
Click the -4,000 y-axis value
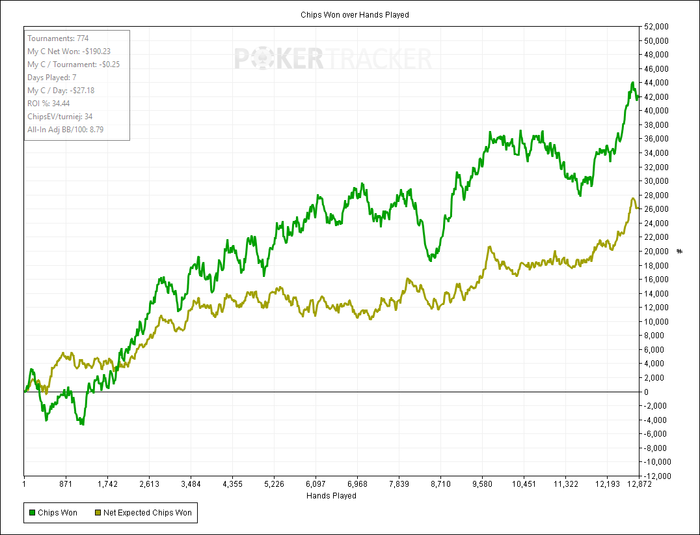pos(657,420)
